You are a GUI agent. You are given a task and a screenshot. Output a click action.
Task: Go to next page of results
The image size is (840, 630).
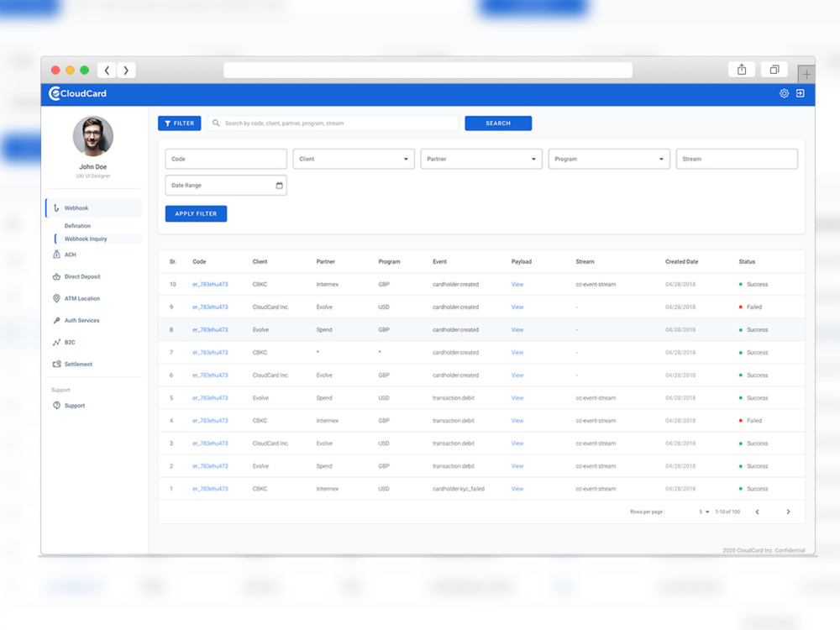788,512
